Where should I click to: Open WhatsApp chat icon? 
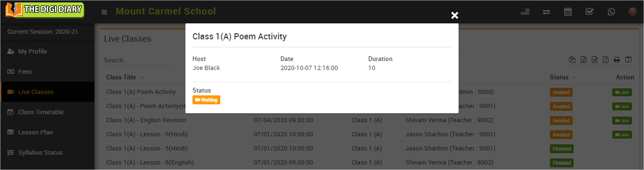(x=611, y=12)
